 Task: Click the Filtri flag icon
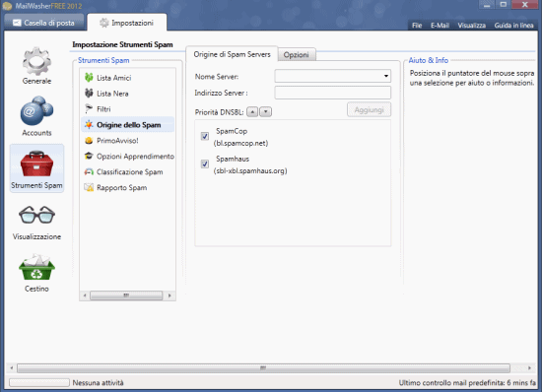89,108
